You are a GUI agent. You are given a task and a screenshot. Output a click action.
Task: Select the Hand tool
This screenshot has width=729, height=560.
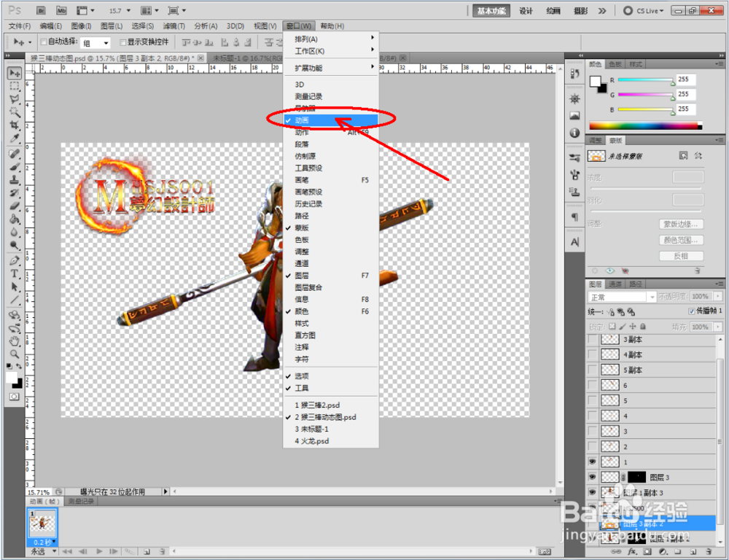(15, 341)
